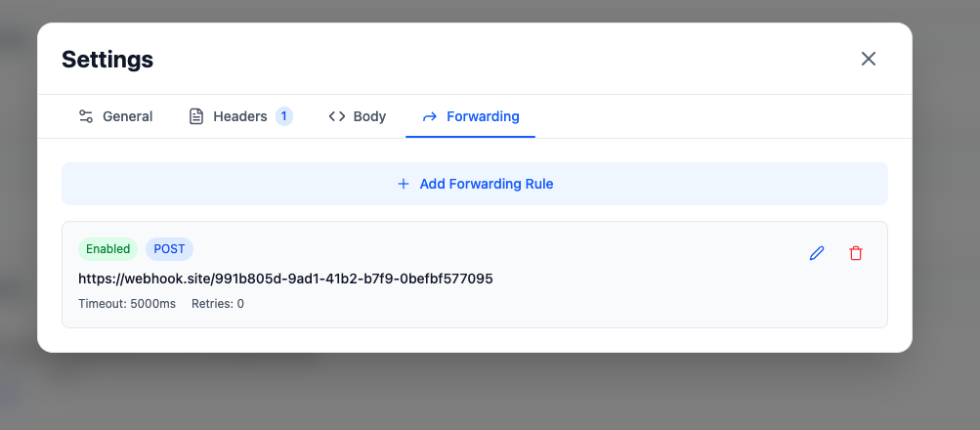Toggle the green Enabled status badge
980x430 pixels.
pyautogui.click(x=108, y=249)
